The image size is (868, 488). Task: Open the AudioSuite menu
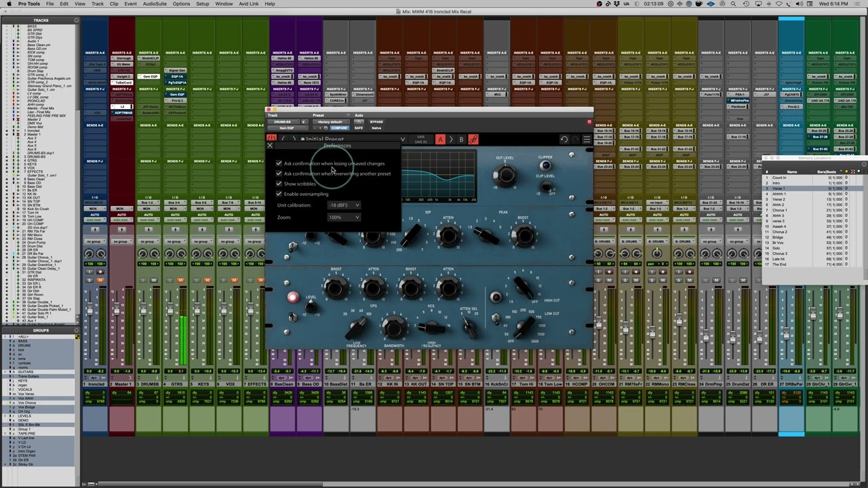coord(155,4)
